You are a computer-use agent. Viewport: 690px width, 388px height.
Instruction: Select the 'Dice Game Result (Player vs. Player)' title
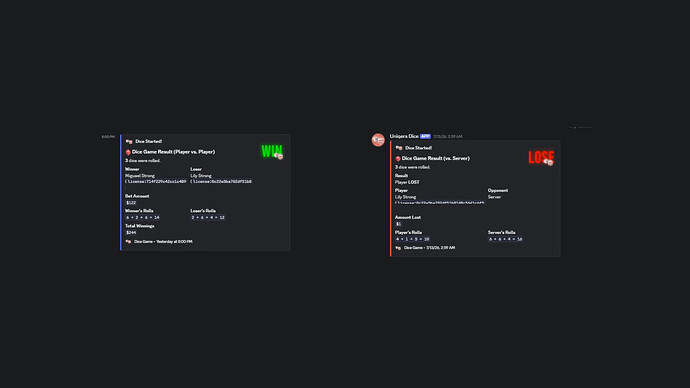coord(173,152)
